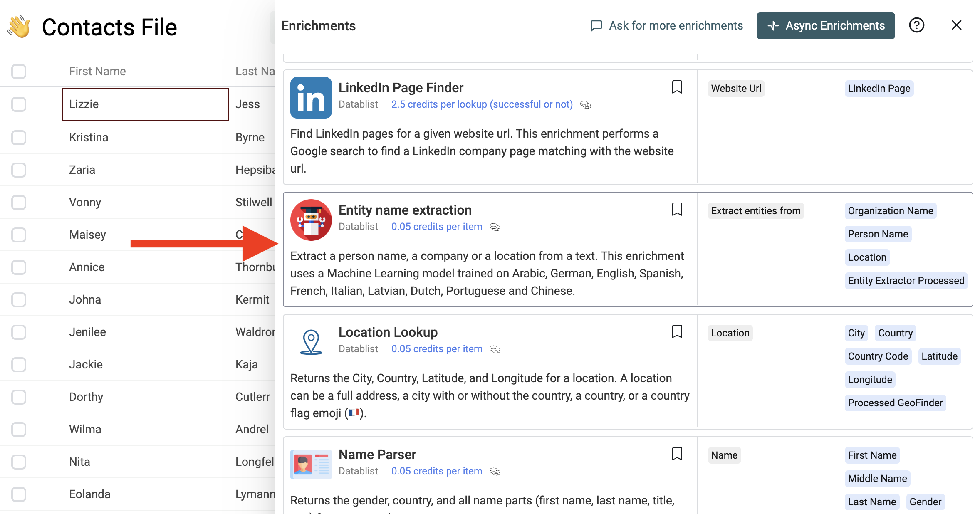Click Ask for more enrichments link
The image size is (980, 514).
tap(667, 26)
